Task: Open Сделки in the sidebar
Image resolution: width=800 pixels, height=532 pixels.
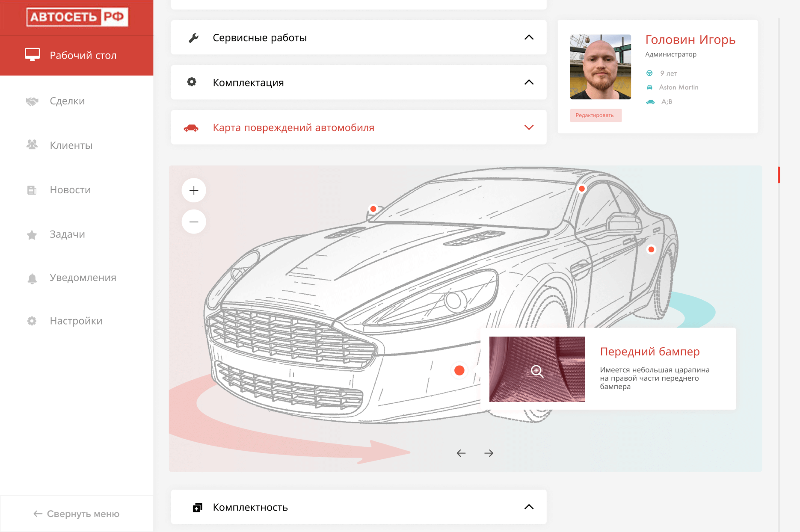Action: pos(67,101)
